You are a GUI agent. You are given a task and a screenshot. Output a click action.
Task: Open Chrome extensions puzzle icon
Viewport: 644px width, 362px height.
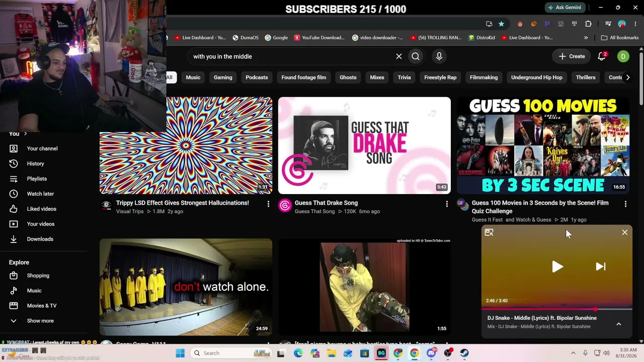(588, 24)
